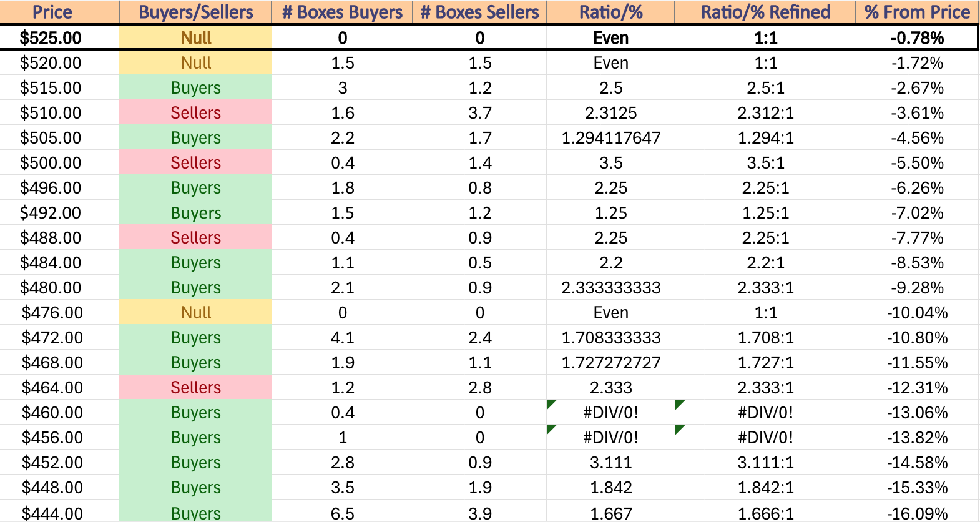
Task: Click the -5.50% from price cell
Action: pyautogui.click(x=917, y=162)
